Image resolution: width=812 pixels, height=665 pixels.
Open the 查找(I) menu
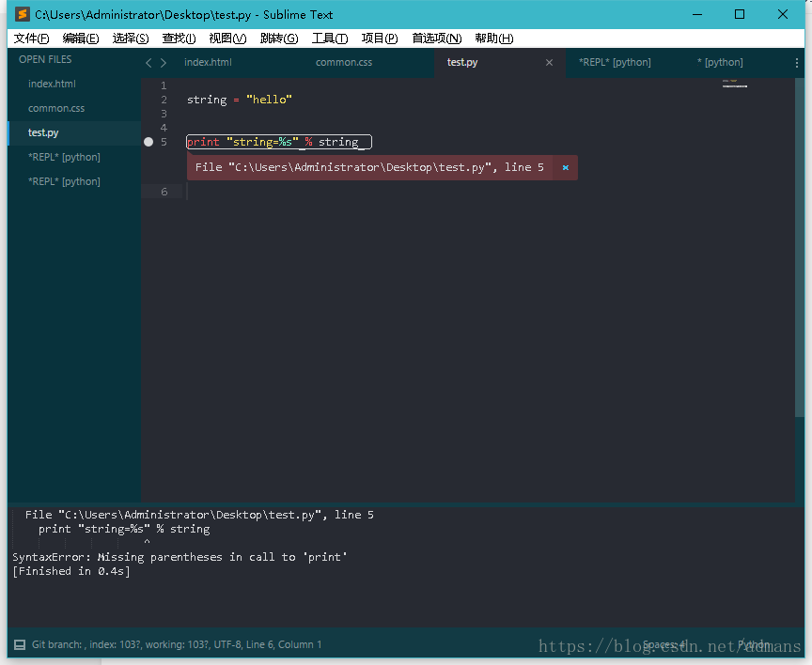click(x=179, y=39)
